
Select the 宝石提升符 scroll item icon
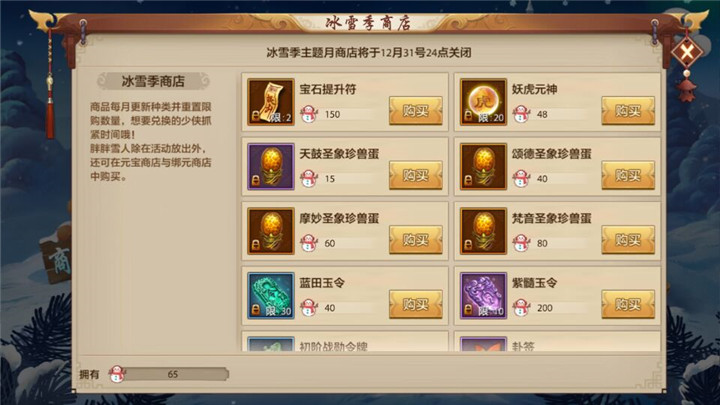coord(270,102)
